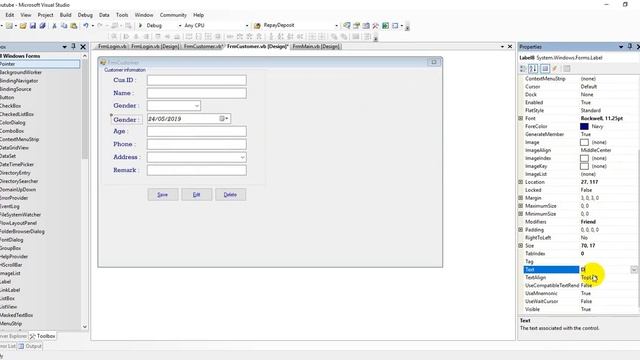Click the Phone text box on form
The width and height of the screenshot is (640, 360).
(197, 144)
